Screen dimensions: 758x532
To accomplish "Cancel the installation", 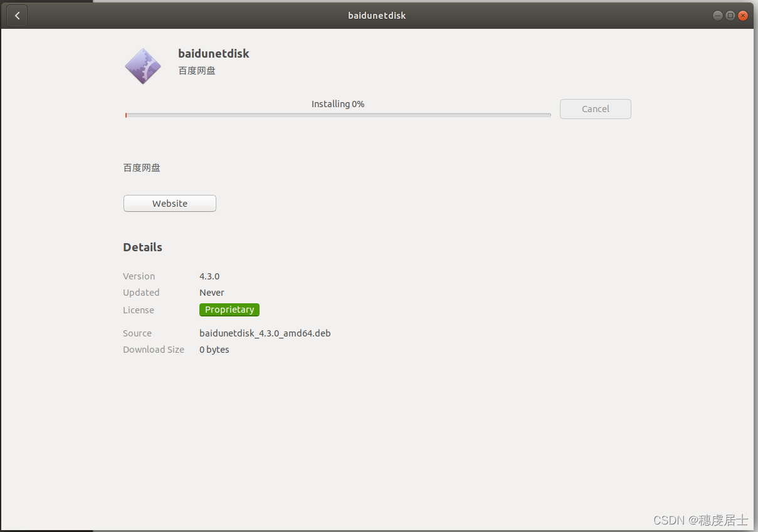I will coord(595,109).
